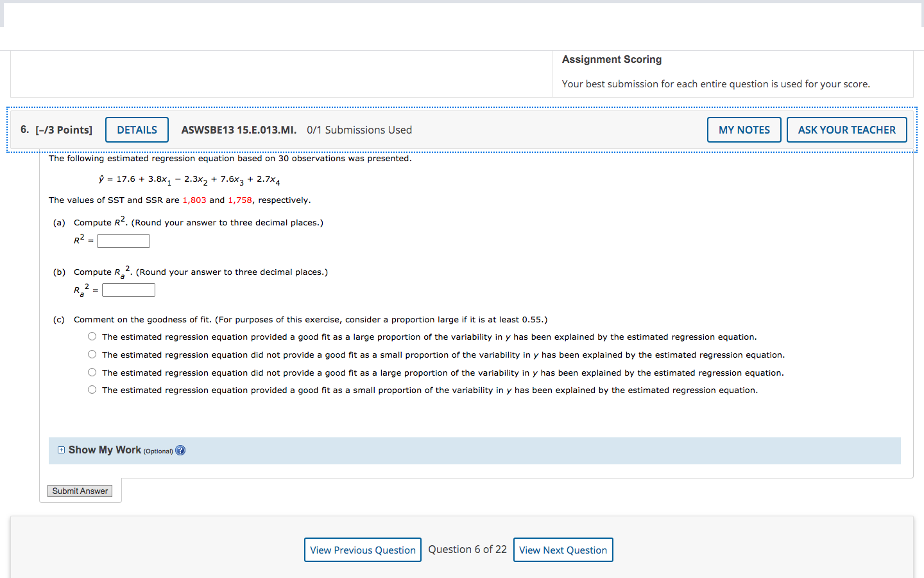Navigate with the View Previous Question button

click(363, 550)
